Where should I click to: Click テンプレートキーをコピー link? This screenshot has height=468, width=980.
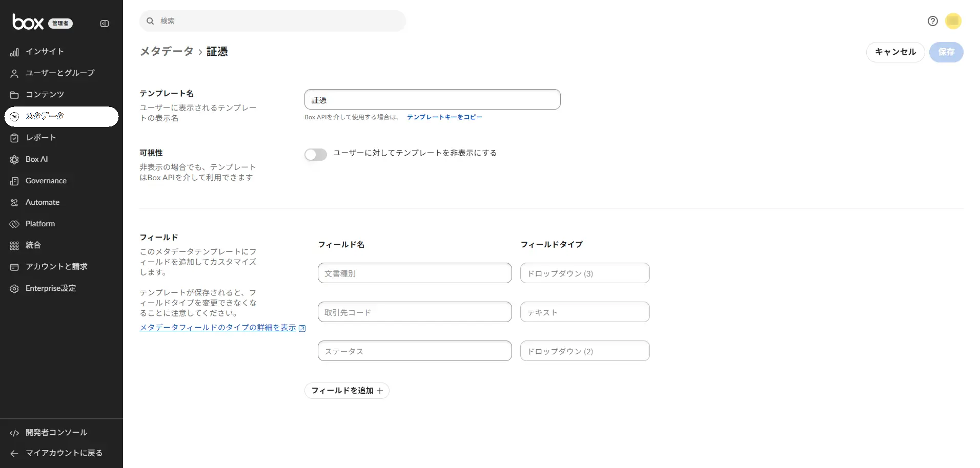[x=444, y=117]
